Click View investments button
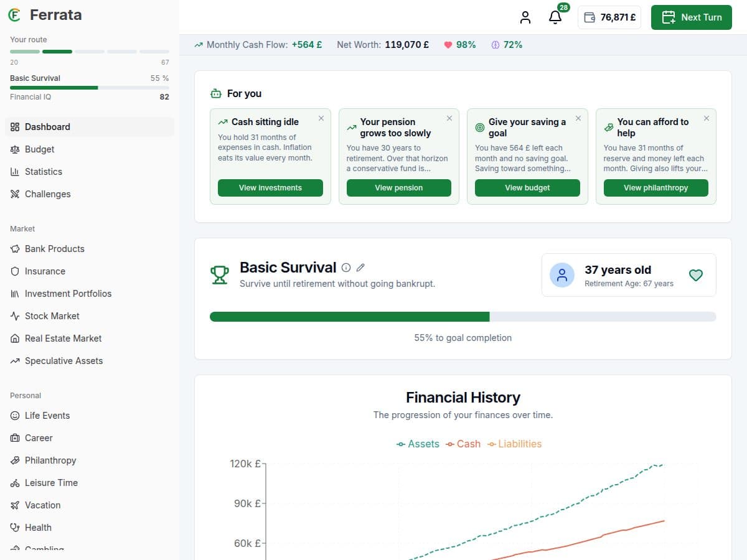Screen dimensions: 747x560 pos(270,188)
